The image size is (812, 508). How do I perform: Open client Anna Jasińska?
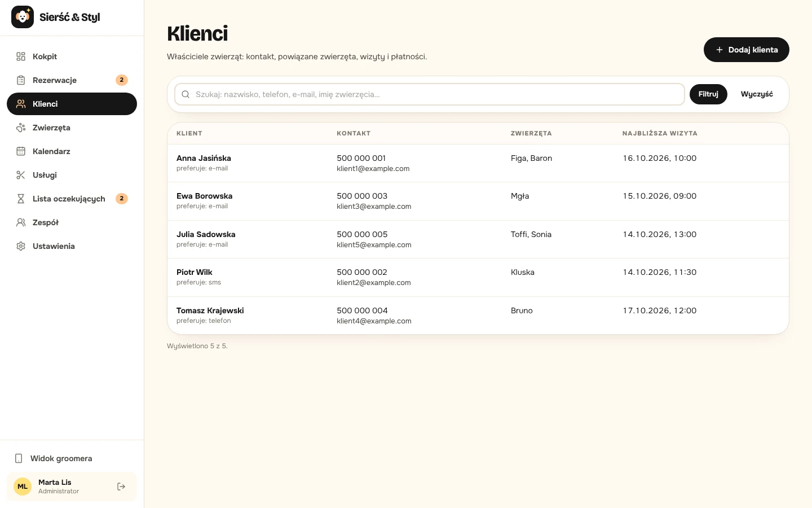click(x=204, y=158)
